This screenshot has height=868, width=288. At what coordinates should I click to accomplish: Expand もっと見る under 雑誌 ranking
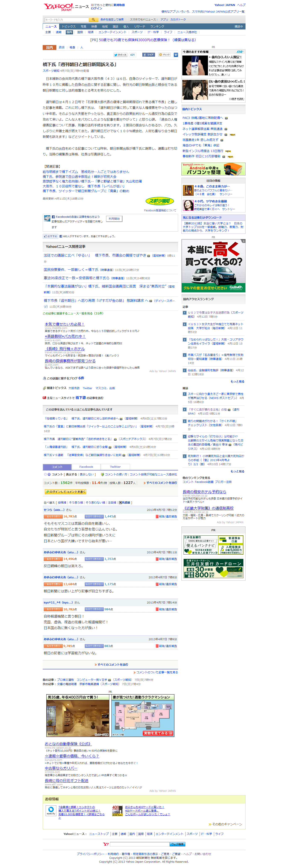(237, 471)
